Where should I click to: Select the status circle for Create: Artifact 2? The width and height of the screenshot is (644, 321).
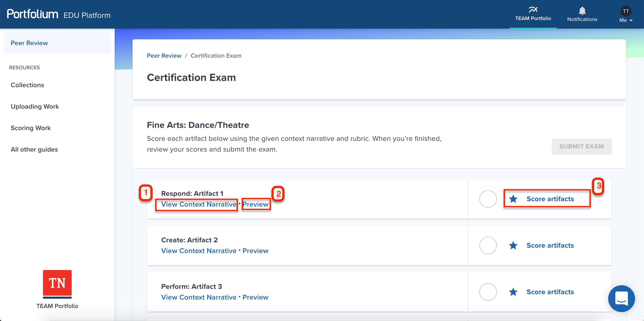coord(488,245)
